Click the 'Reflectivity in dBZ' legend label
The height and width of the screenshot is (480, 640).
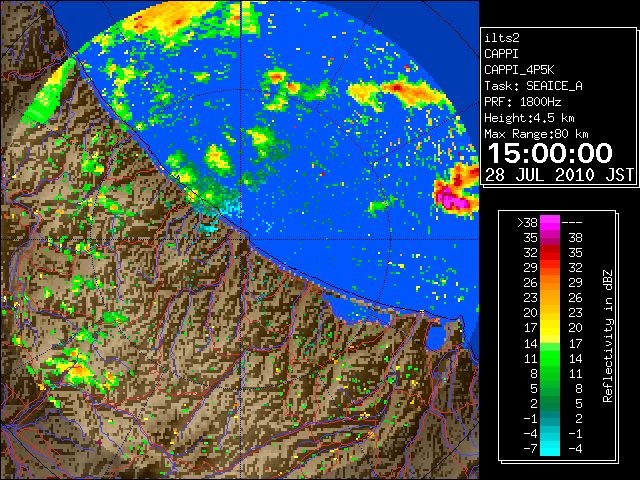[608, 336]
